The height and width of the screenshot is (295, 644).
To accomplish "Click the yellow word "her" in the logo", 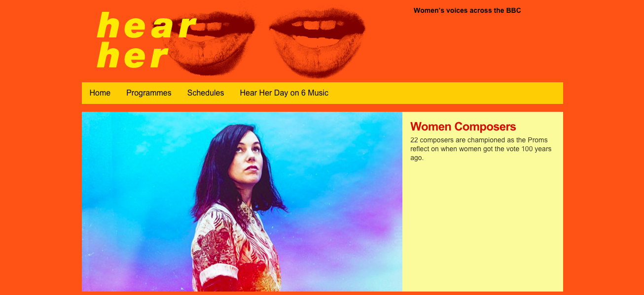I will 133,55.
